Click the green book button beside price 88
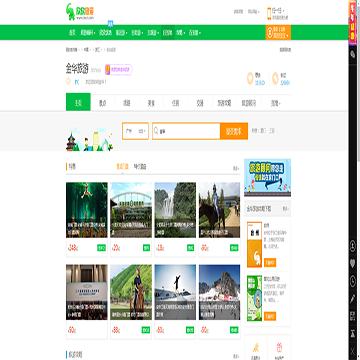The width and height of the screenshot is (360, 360). click(x=146, y=330)
